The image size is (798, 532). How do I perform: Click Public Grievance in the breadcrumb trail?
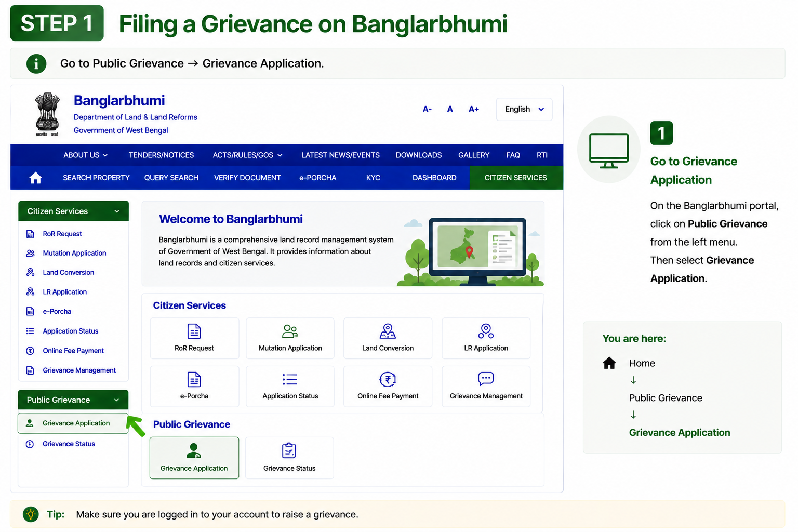[x=666, y=398]
